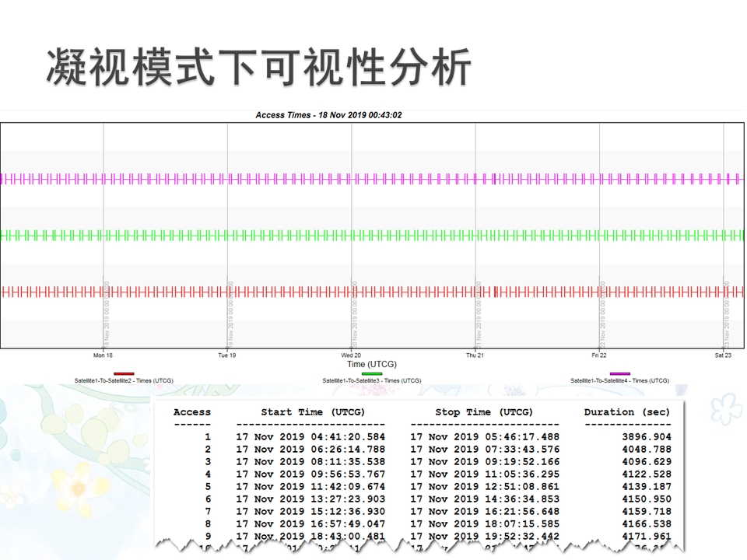Image resolution: width=747 pixels, height=560 pixels.
Task: Click the 'Stop Time (UTCG)' column header
Action: click(x=484, y=412)
